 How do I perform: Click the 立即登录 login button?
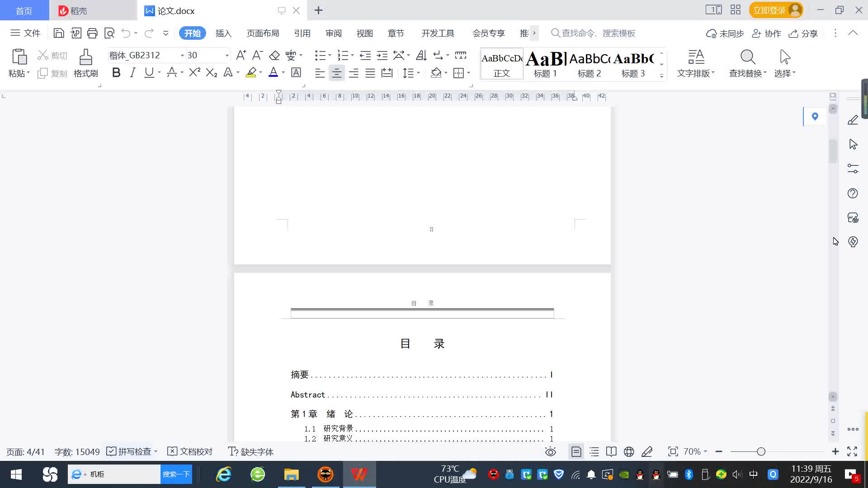[x=769, y=10]
